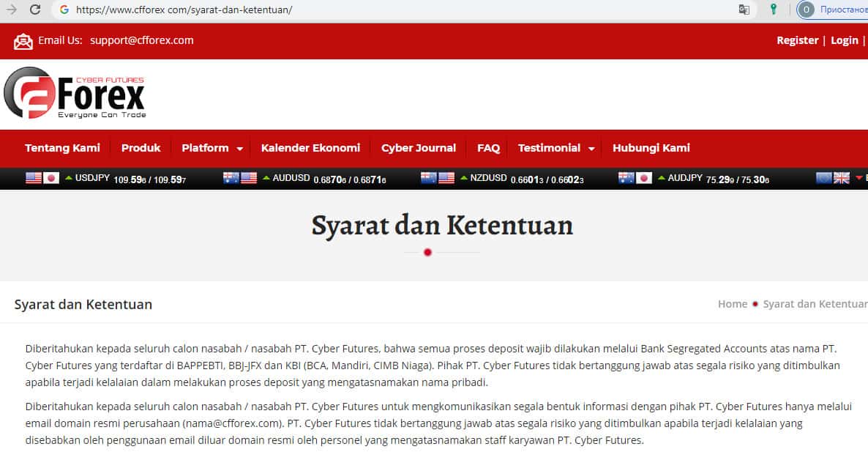Click the Australia flag beside AUDUSD
868x471 pixels.
pos(231,178)
